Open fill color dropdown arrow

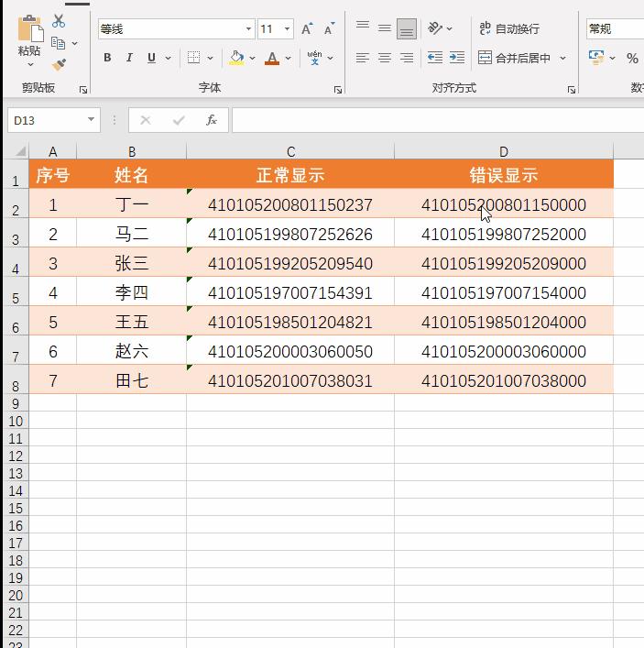(x=253, y=58)
